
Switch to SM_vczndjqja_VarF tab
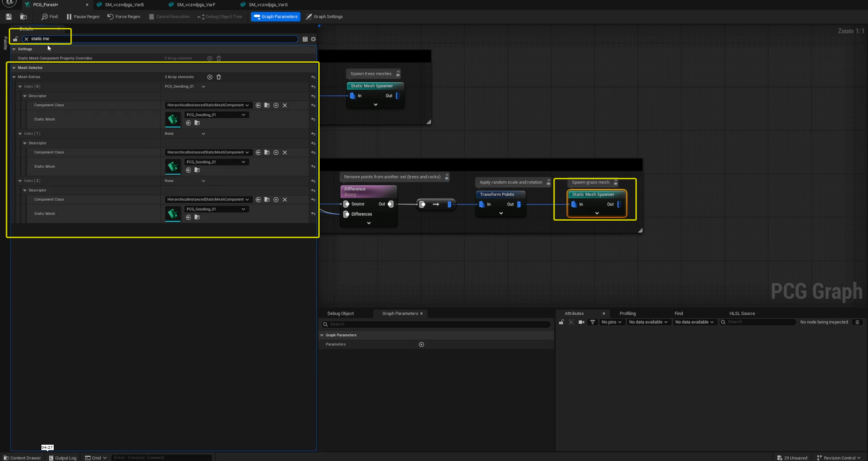tap(196, 5)
